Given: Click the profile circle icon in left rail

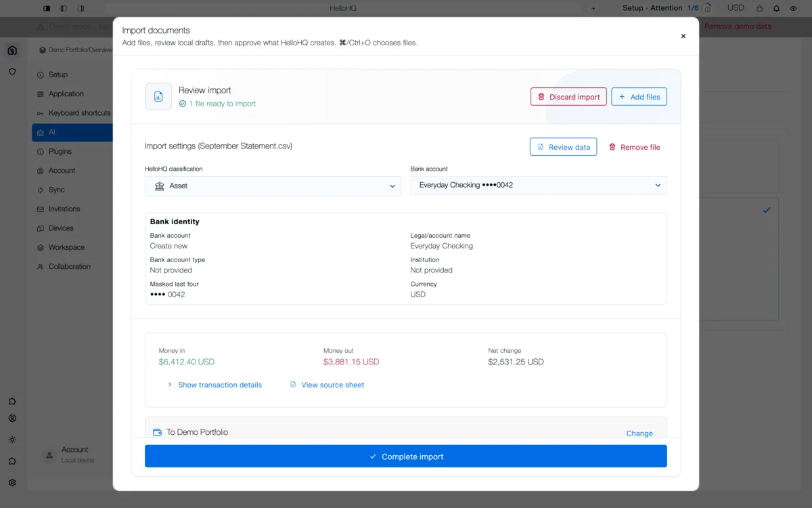Looking at the screenshot, I should point(12,419).
